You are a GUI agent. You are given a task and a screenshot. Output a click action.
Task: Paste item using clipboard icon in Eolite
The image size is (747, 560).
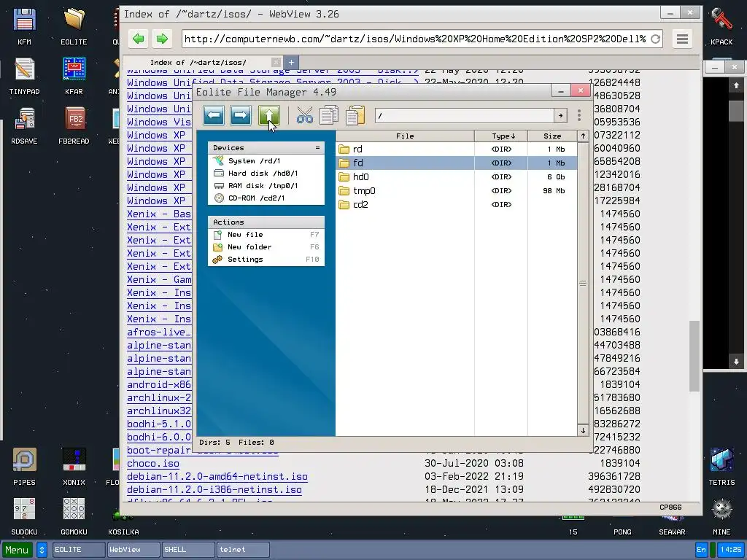click(x=355, y=115)
